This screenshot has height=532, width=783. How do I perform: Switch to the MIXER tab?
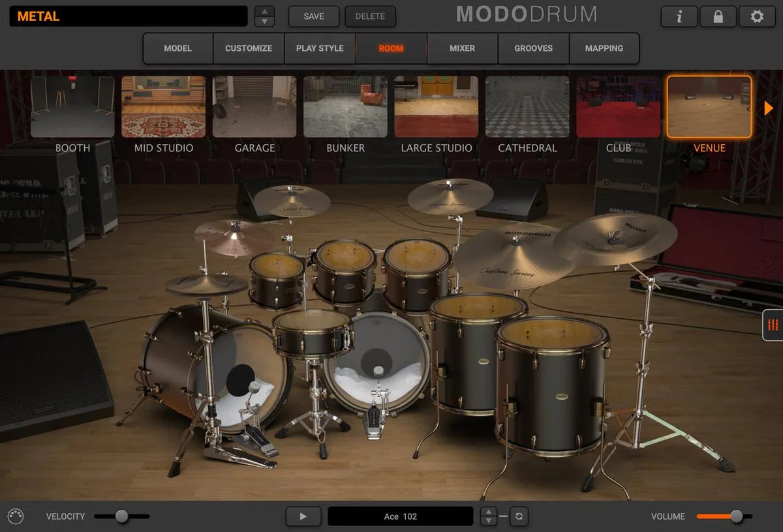point(462,48)
